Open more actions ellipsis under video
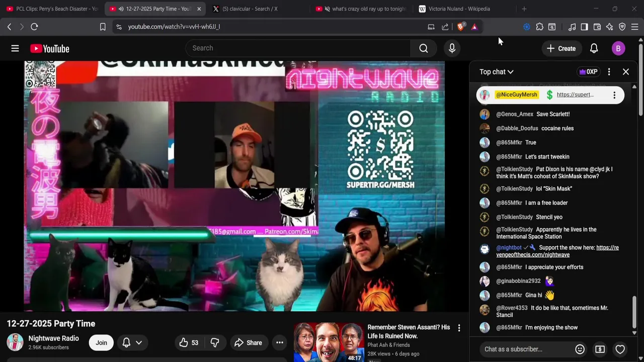644x362 pixels. click(x=280, y=343)
